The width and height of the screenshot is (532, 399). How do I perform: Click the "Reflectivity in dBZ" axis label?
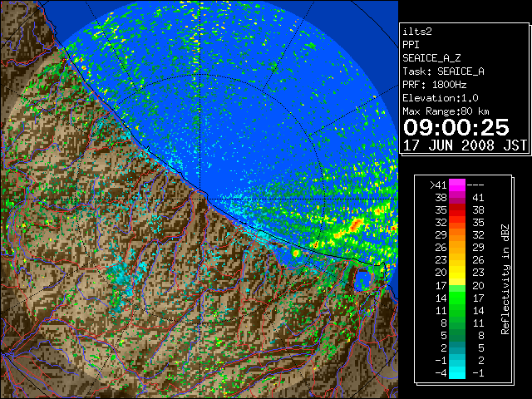tap(505, 279)
